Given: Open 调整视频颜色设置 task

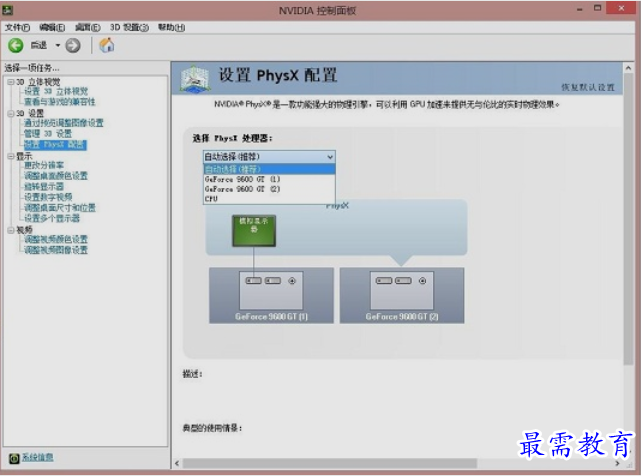Looking at the screenshot, I should pyautogui.click(x=56, y=239).
